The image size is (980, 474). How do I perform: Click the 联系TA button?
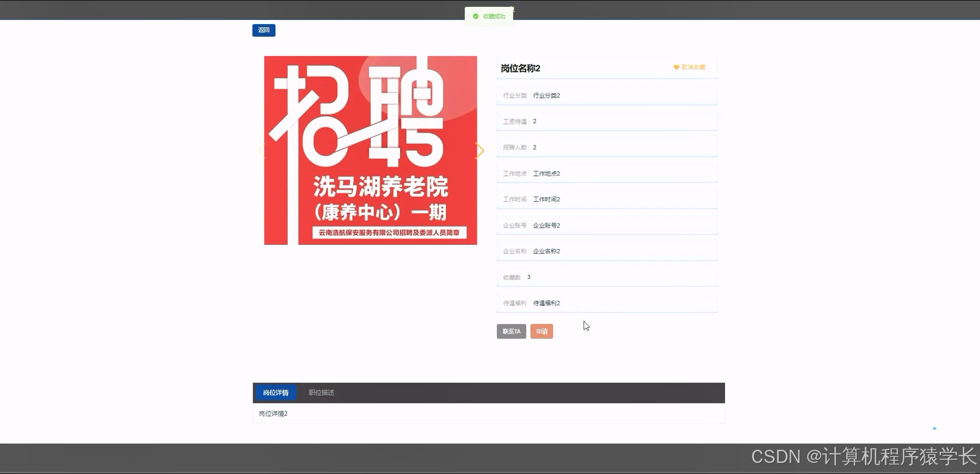[x=511, y=331]
